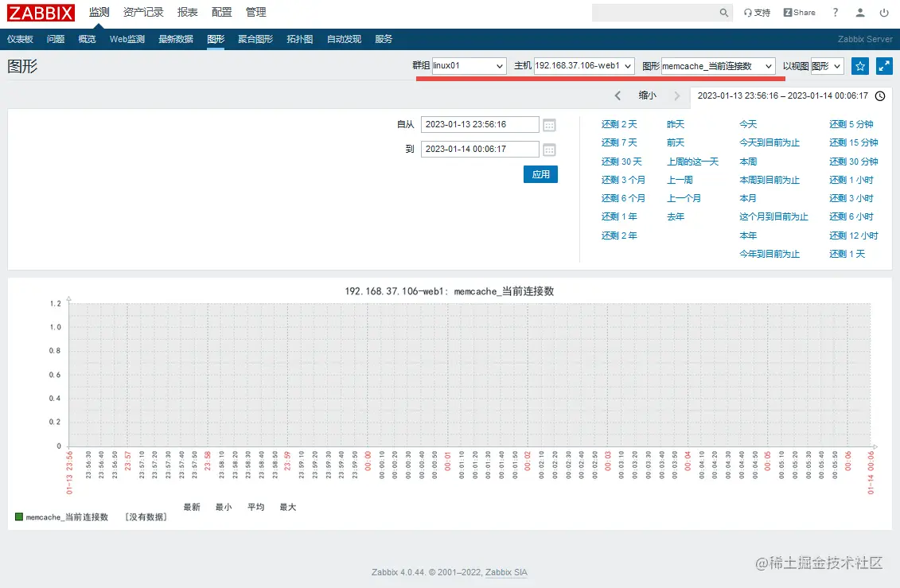The width and height of the screenshot is (900, 588).
Task: Open the 图形 memcache graph dropdown
Action: pyautogui.click(x=718, y=66)
